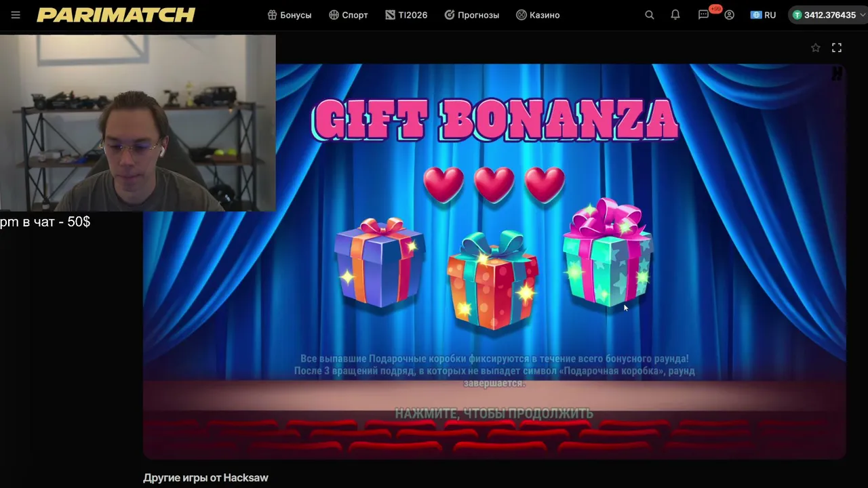Click the bonus rules text starting "Все выпавшие"
This screenshot has height=488, width=868.
point(494,371)
